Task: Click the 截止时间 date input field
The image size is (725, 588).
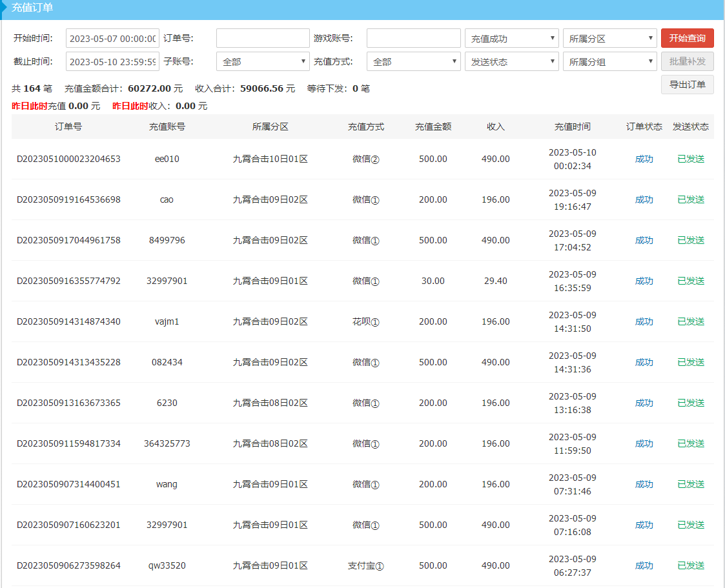Action: coord(112,62)
